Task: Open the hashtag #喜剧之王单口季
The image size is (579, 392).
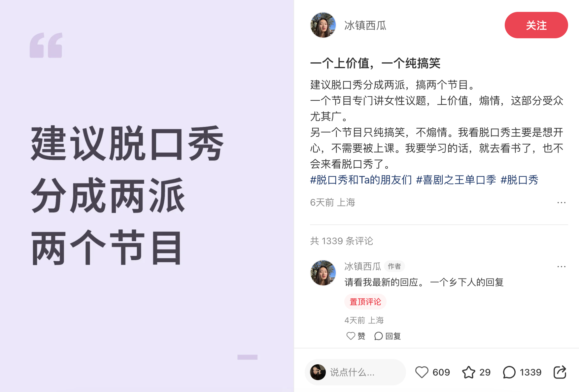Action: pos(456,180)
